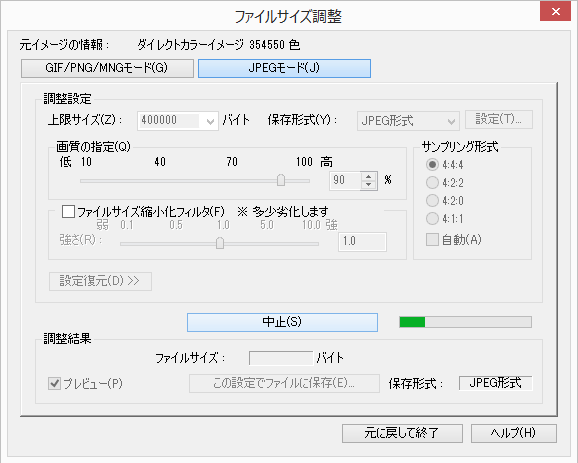Open the 上限サイズ dropdown arrow
The image size is (578, 463).
click(x=210, y=121)
